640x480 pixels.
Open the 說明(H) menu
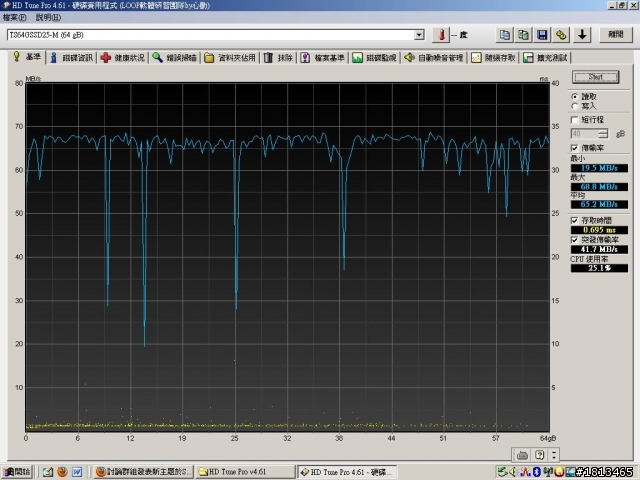point(48,17)
